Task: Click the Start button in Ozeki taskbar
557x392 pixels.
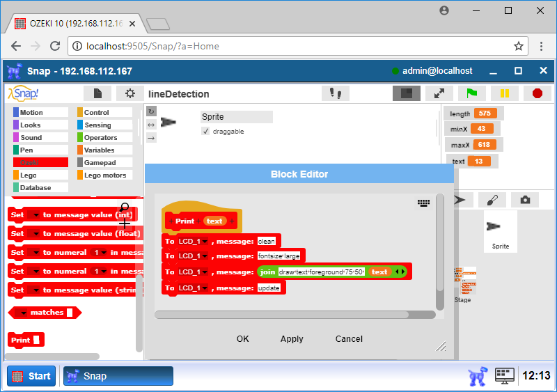Action: 31,376
